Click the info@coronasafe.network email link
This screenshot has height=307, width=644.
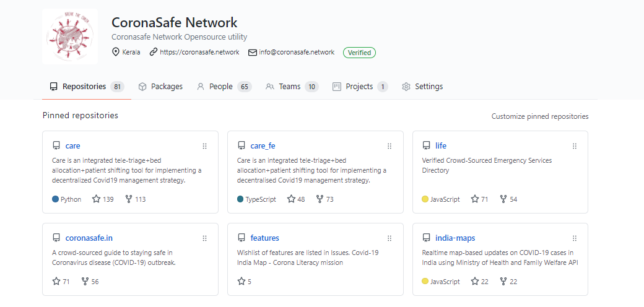297,52
